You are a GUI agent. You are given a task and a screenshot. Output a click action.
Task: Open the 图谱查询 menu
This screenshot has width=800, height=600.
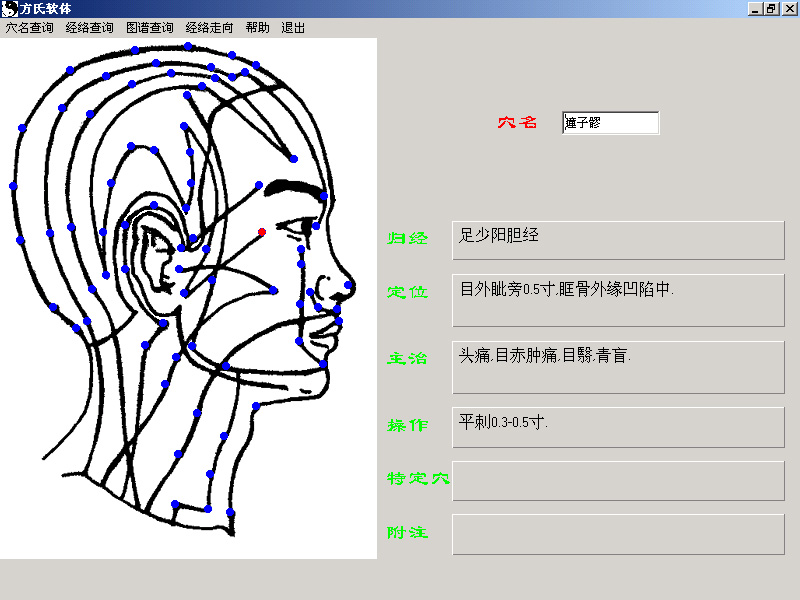149,28
